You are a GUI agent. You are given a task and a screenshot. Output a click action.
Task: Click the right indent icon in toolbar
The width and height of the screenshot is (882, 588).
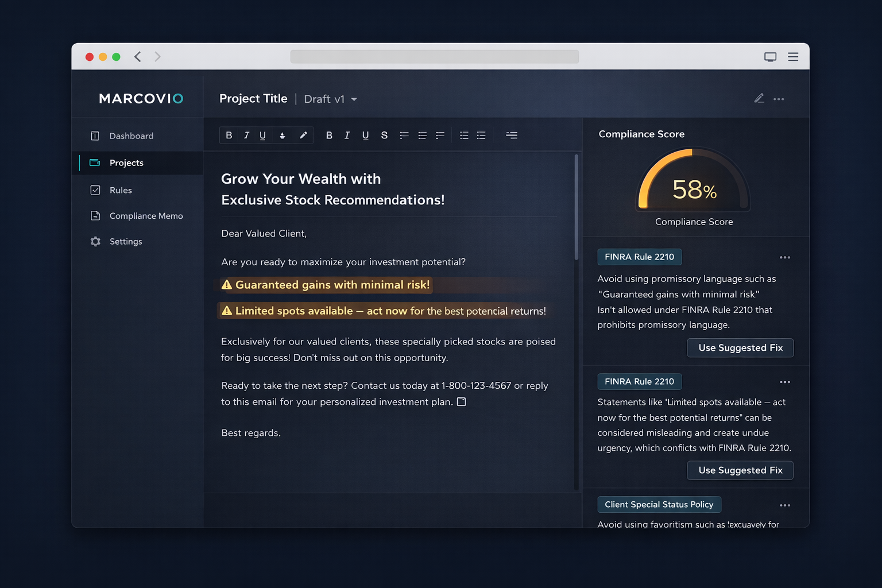coord(512,136)
